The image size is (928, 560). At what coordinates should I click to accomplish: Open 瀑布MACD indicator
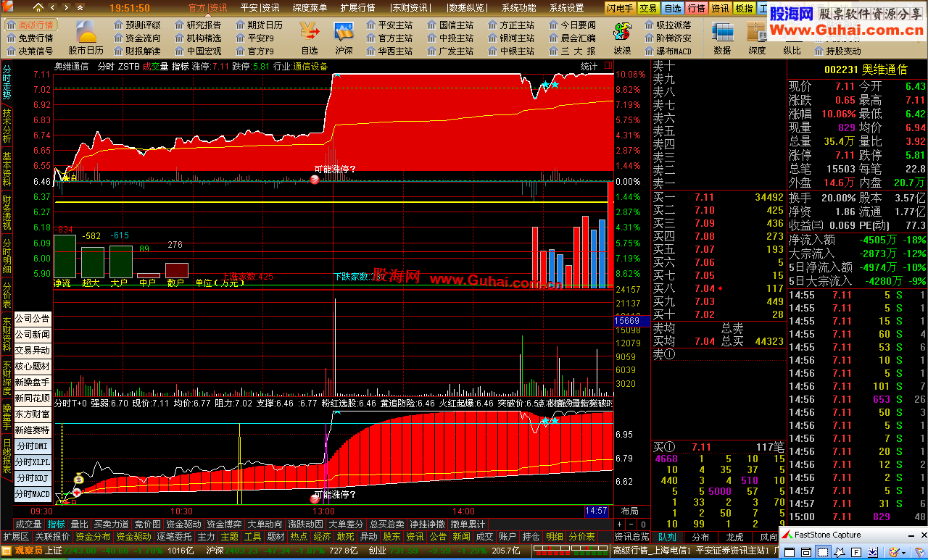pos(668,51)
